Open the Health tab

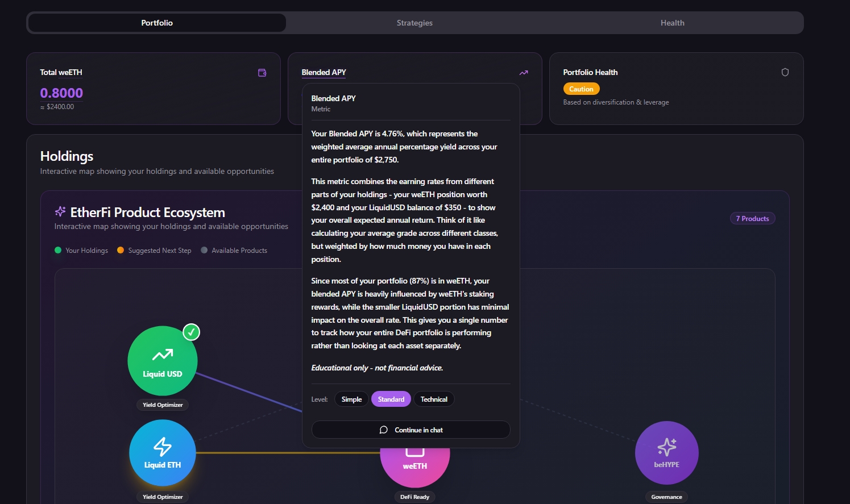[x=672, y=23]
